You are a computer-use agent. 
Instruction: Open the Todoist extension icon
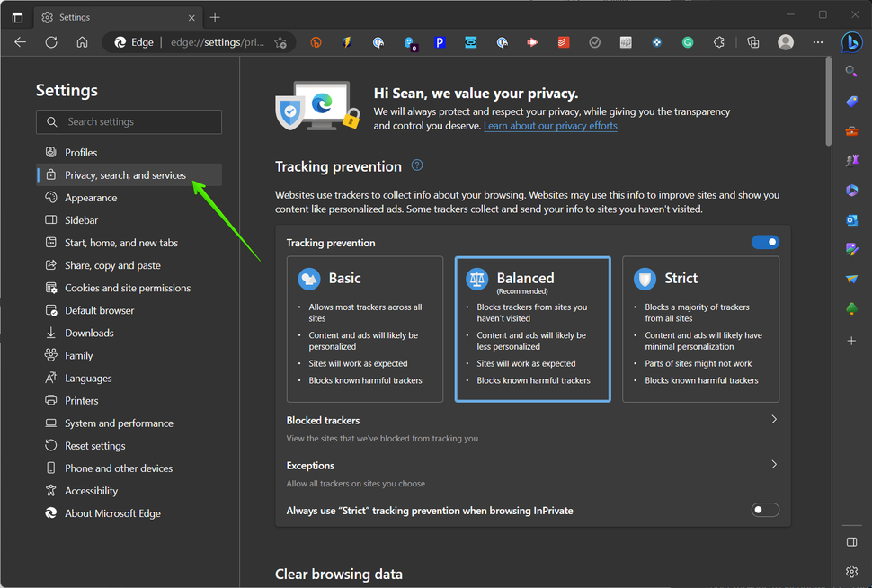[563, 42]
